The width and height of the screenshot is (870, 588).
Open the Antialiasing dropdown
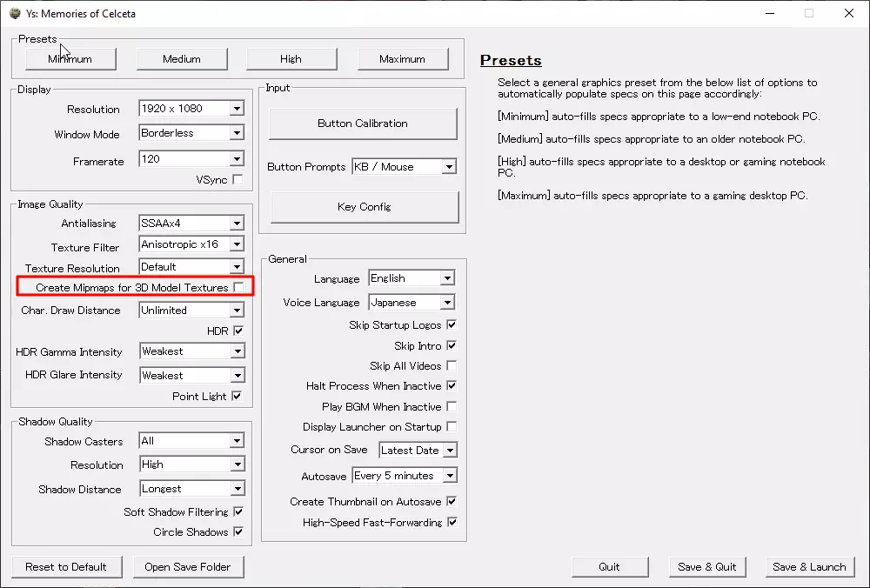(x=191, y=223)
